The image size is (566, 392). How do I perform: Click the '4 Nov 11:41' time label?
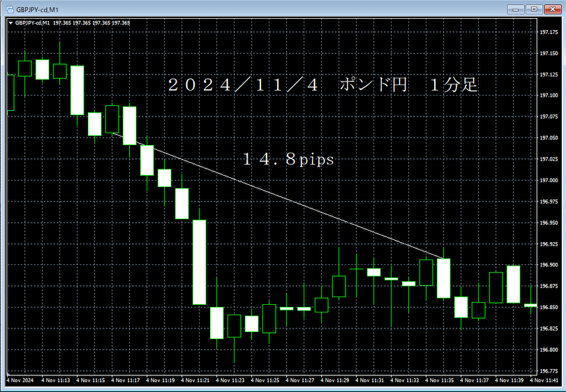[x=544, y=380]
